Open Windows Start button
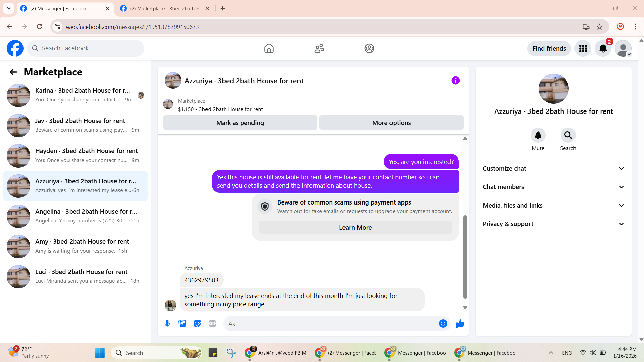This screenshot has height=362, width=644. click(x=100, y=353)
